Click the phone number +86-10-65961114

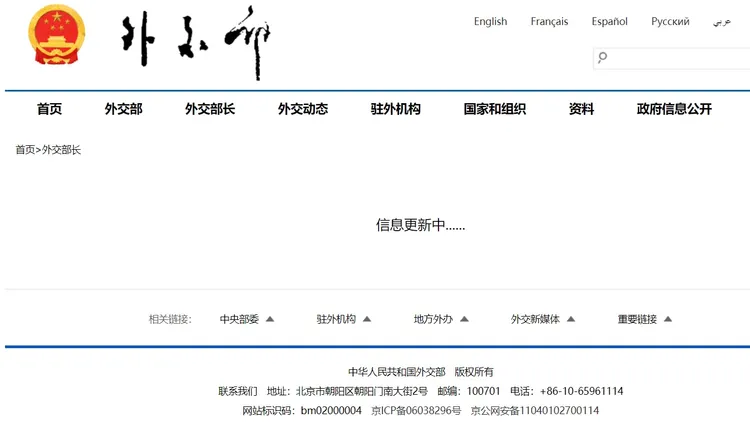coord(581,391)
